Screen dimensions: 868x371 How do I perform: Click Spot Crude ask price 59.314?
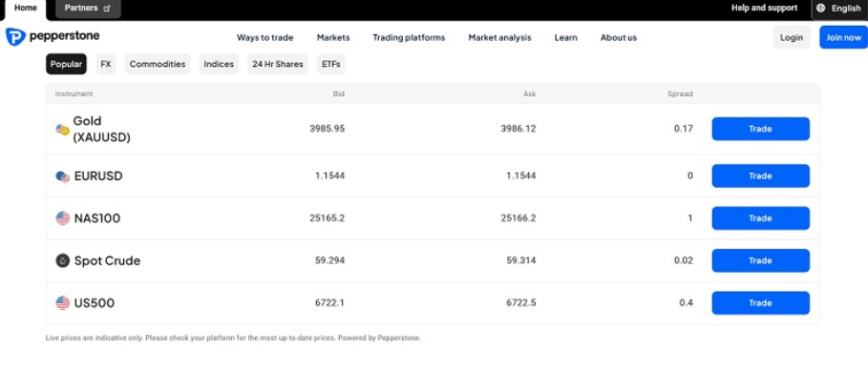coord(521,260)
